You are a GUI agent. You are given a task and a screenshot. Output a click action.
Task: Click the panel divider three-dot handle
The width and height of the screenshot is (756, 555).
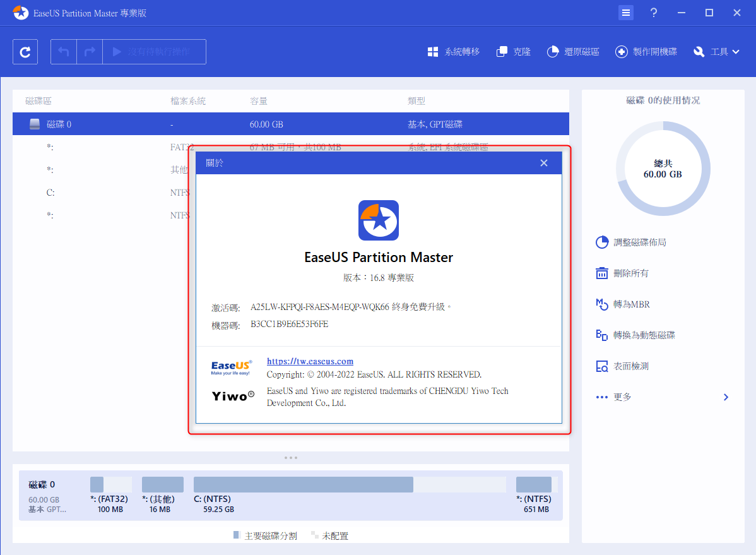[x=291, y=458]
